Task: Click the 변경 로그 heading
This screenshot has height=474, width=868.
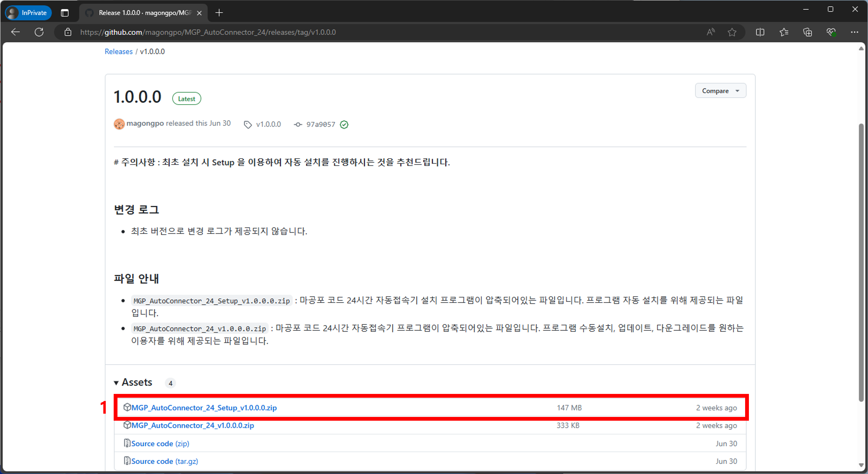Action: [136, 210]
